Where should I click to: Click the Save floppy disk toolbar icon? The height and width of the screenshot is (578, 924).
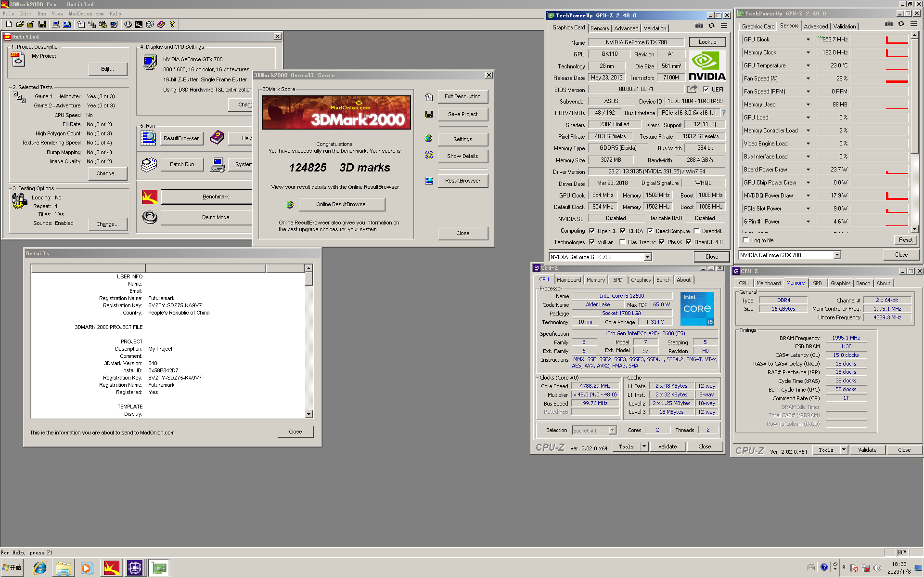[42, 24]
